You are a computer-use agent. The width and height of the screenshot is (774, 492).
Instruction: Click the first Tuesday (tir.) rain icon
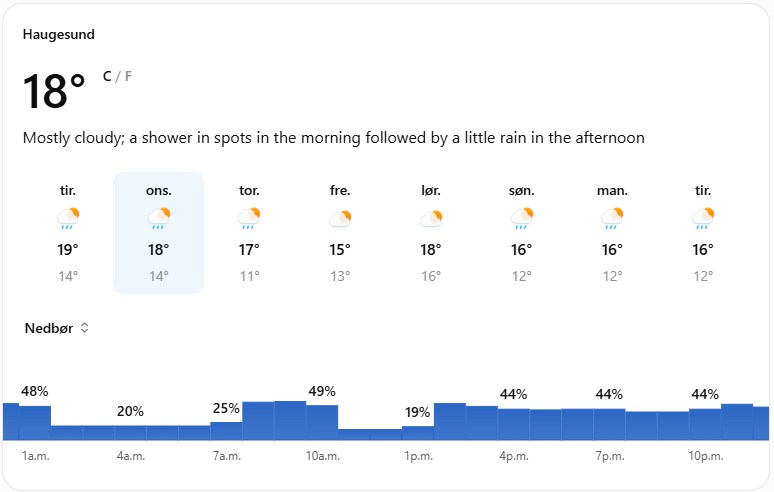point(68,219)
